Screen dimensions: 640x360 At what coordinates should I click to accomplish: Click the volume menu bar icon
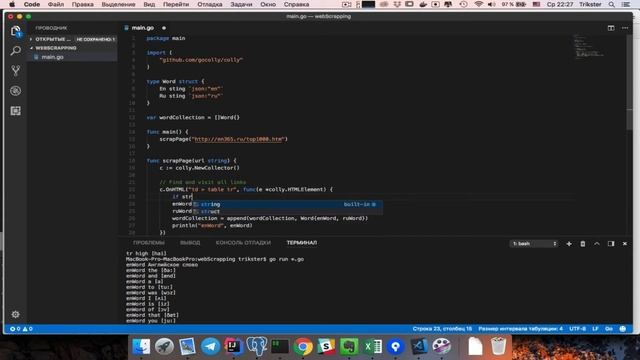click(491, 4)
